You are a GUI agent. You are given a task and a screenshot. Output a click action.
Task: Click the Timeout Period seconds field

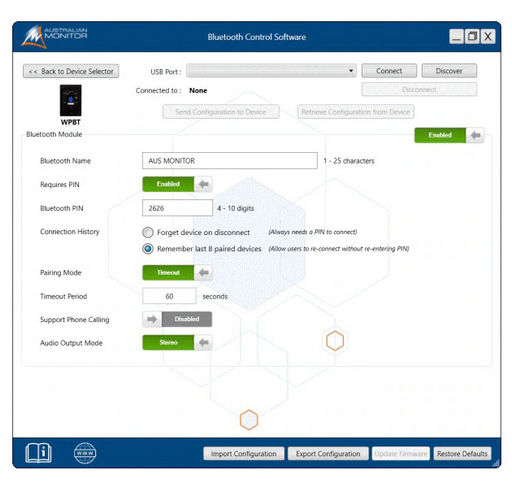[x=169, y=296]
